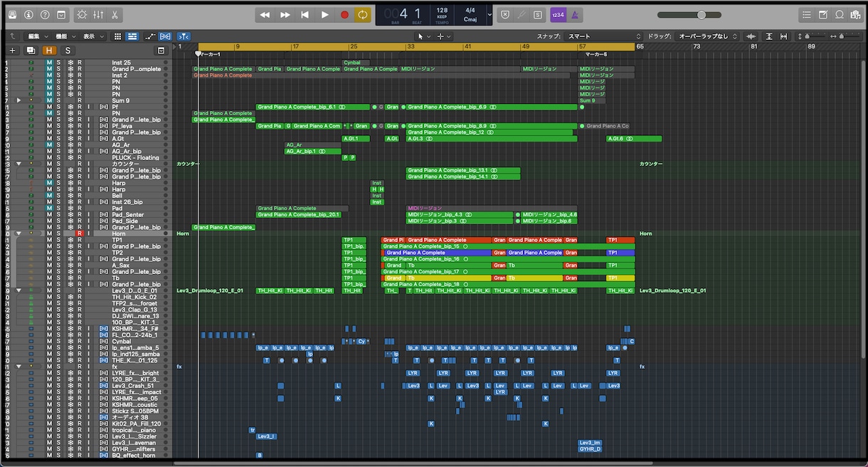This screenshot has width=868, height=467.
Task: Click the Play button
Action: pyautogui.click(x=324, y=14)
